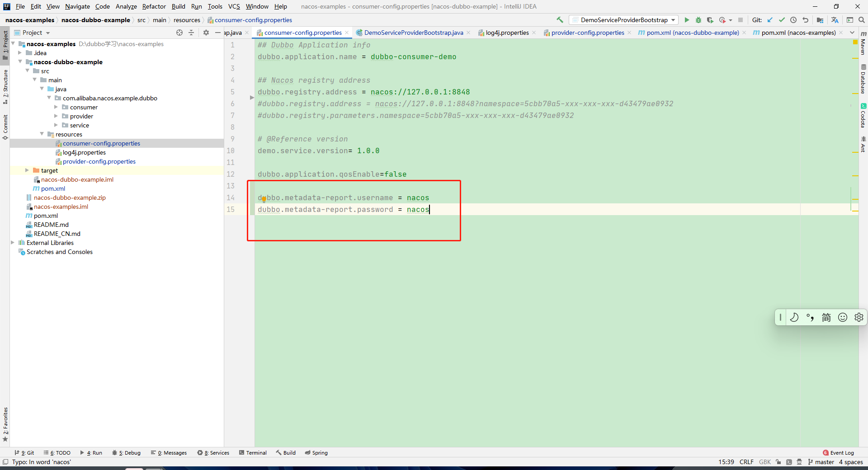Show hidden editor tabs chevron
Viewport: 868px width, 470px height.
click(852, 33)
